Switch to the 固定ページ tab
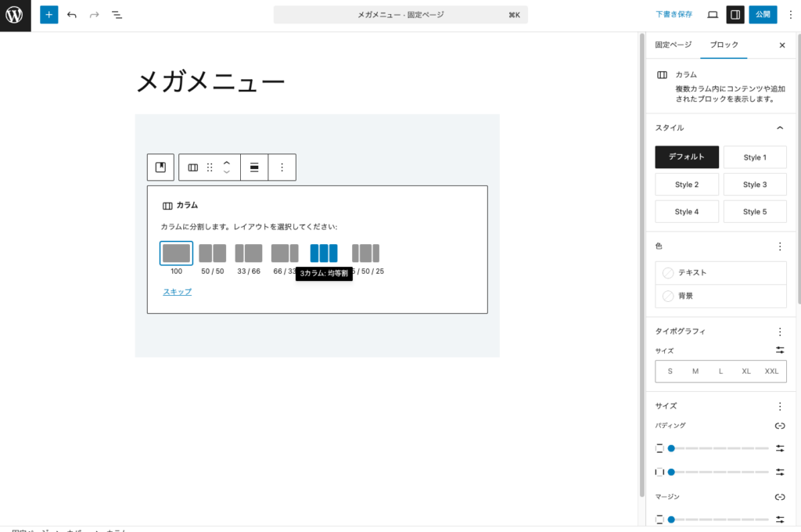 (672, 45)
